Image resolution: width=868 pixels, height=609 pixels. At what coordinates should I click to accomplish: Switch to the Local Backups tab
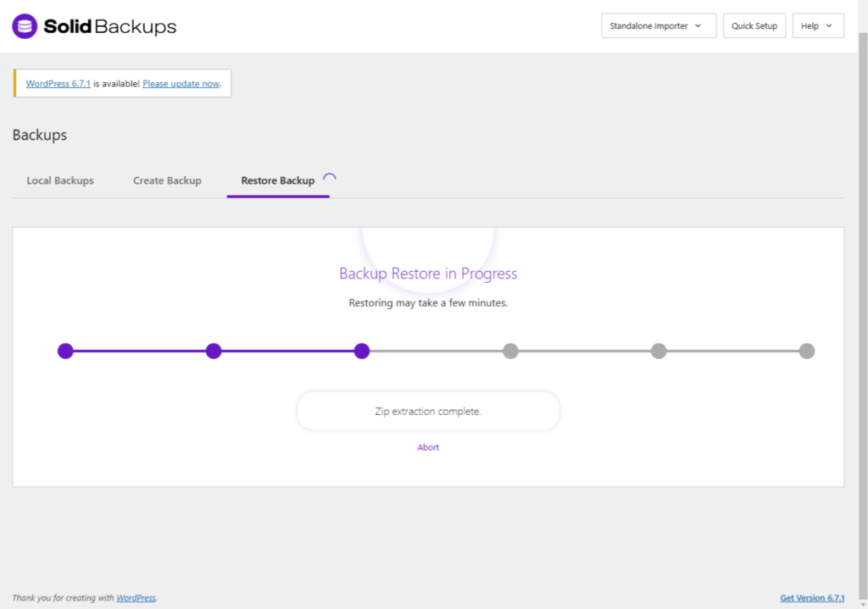60,180
